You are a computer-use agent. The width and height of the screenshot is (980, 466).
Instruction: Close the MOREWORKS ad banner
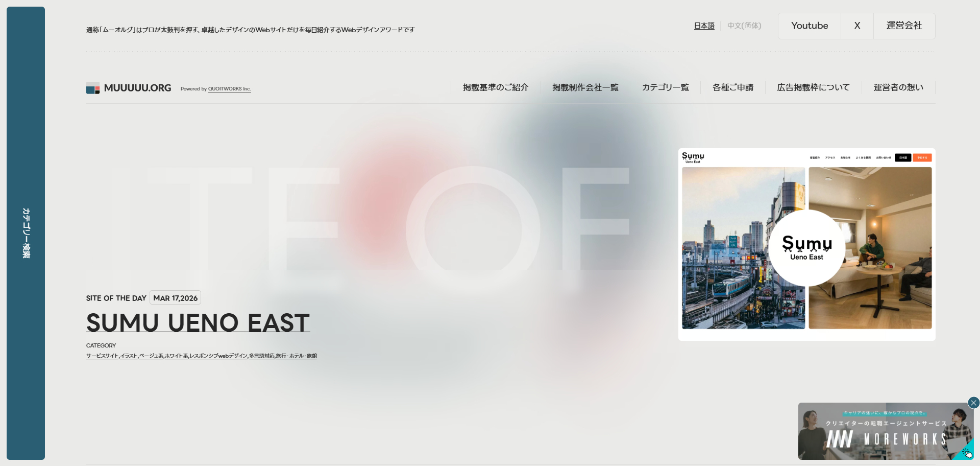973,403
